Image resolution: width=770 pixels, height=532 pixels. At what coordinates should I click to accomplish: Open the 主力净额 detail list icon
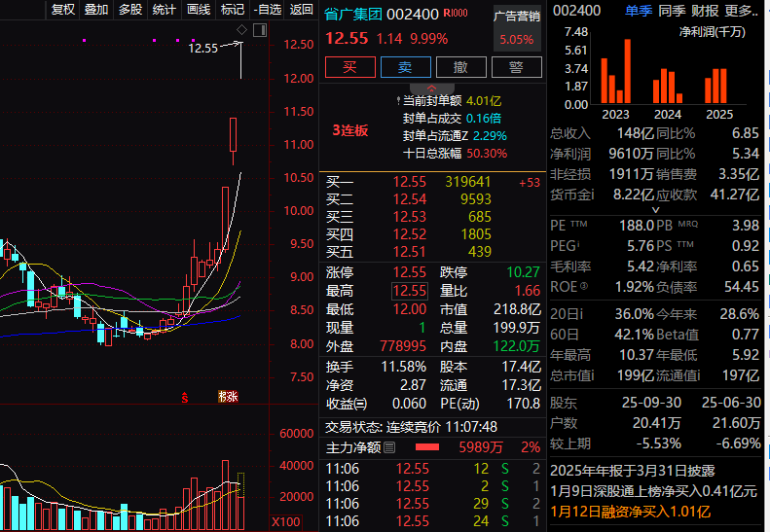389,447
